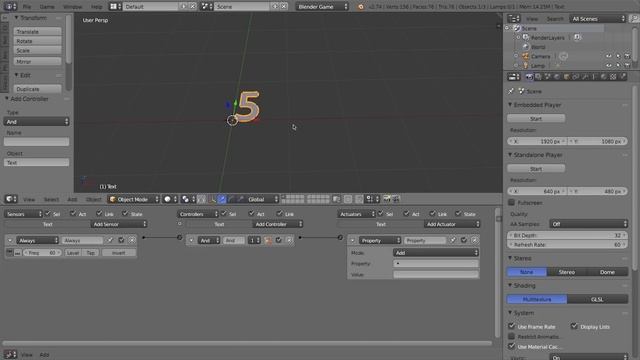Viewport: 640px width, 360px height.
Task: Select the Stereo mode button
Action: click(x=567, y=272)
